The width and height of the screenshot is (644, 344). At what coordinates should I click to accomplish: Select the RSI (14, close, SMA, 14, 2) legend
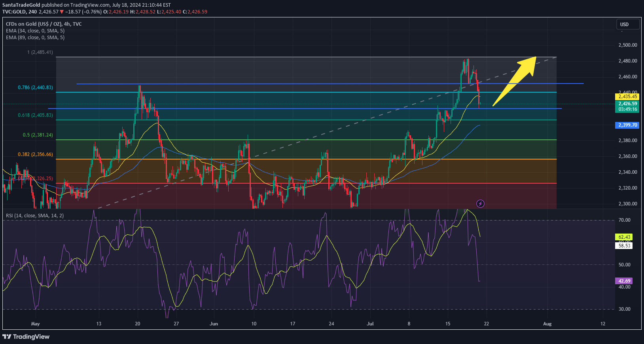point(35,215)
